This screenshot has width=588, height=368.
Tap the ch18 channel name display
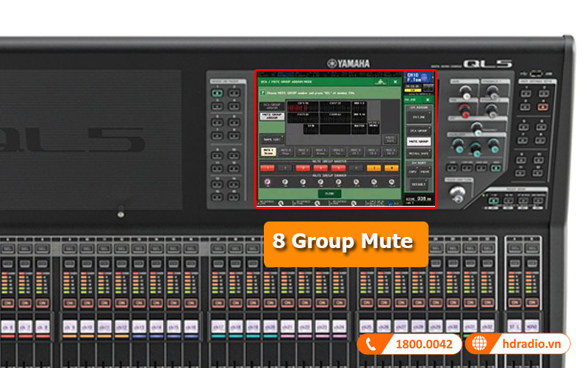click(x=235, y=327)
